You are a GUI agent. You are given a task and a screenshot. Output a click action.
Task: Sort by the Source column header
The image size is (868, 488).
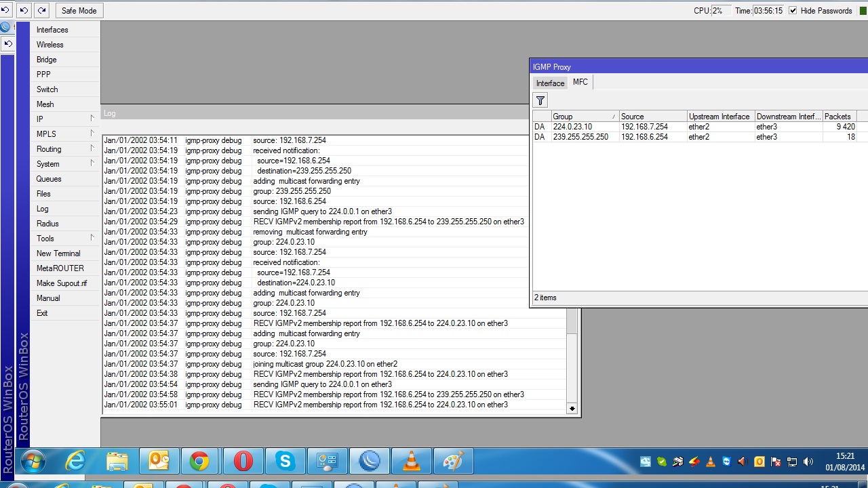point(653,117)
